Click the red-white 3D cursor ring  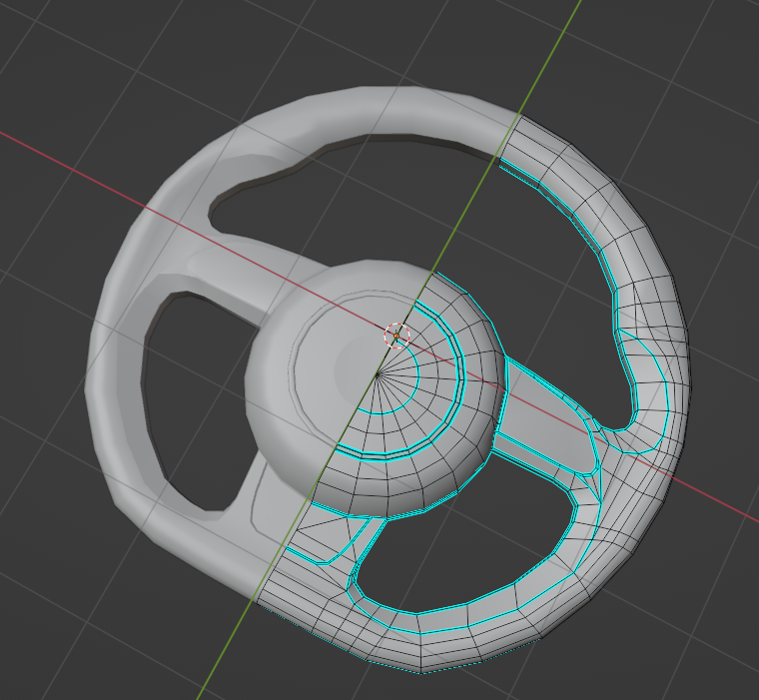click(x=396, y=336)
